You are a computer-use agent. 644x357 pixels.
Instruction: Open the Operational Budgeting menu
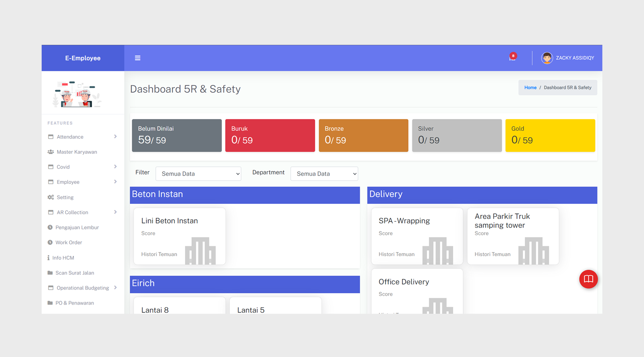116,288
